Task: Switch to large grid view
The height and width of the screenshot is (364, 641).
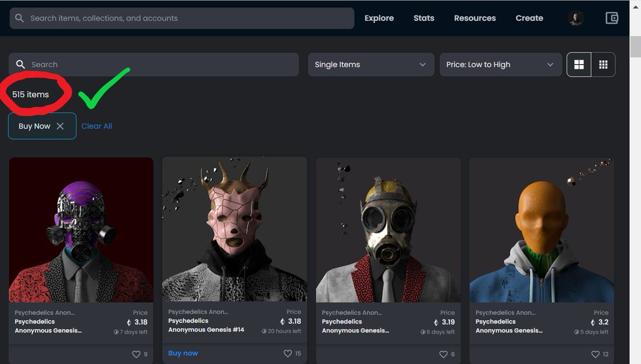Action: coord(579,65)
